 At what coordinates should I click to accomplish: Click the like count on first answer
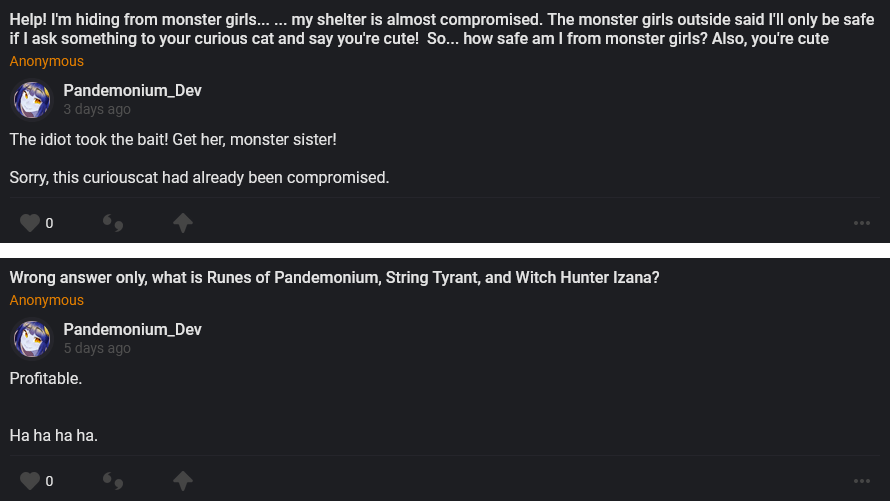(x=50, y=223)
